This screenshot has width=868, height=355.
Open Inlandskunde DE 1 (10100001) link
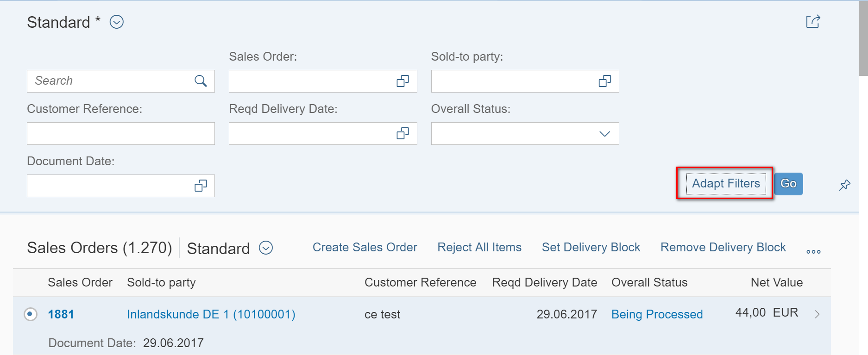(211, 314)
